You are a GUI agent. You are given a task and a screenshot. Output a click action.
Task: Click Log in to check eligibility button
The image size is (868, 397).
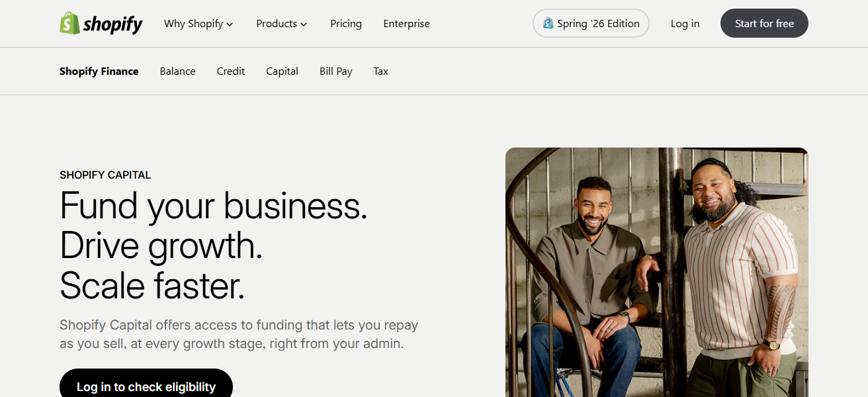tap(146, 383)
